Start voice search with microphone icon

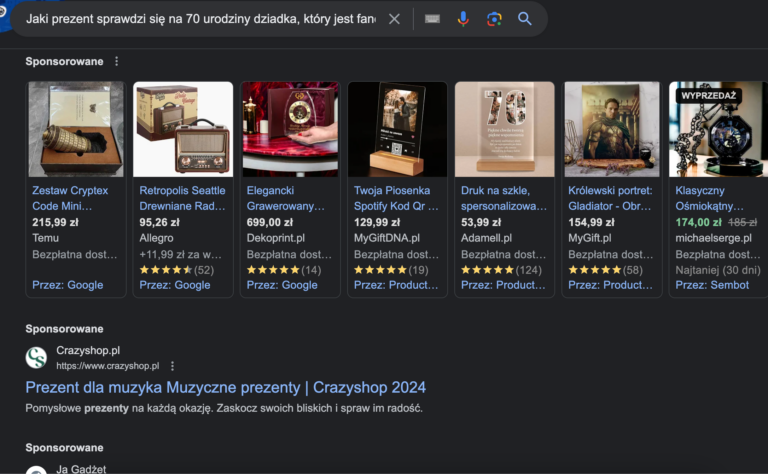point(463,19)
